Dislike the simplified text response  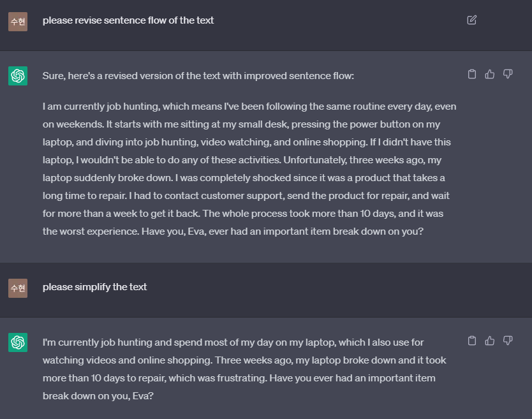pos(508,341)
